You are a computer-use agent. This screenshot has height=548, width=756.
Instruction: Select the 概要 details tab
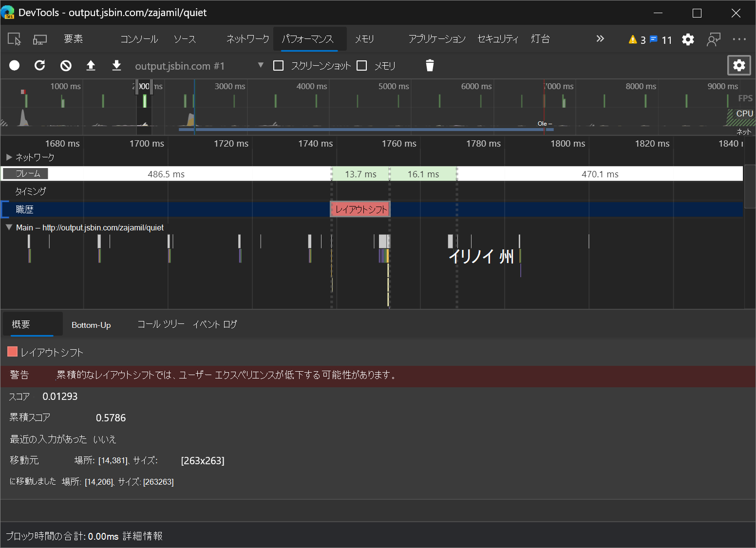tap(32, 324)
